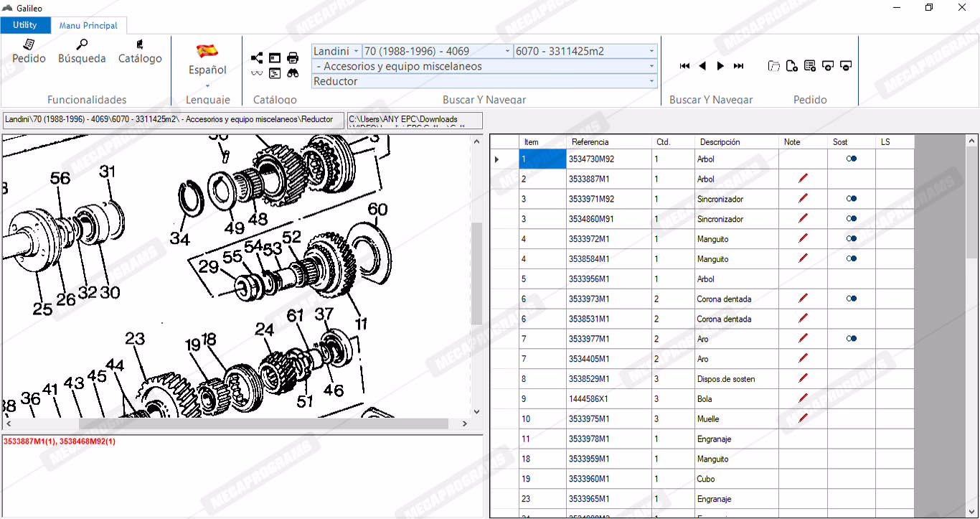Click the eyeglasses icon in Catálogo group
Image resolution: width=980 pixels, height=519 pixels.
coord(257,73)
